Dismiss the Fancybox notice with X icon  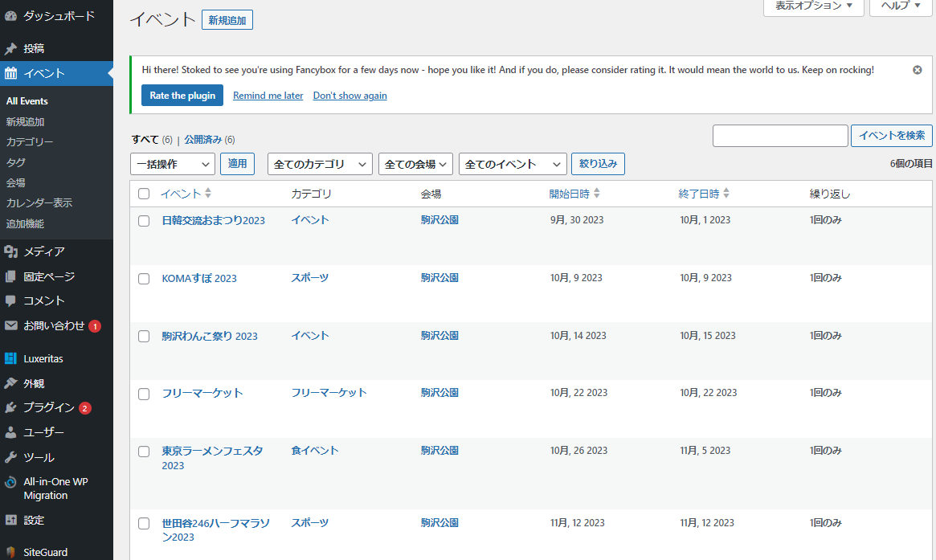point(917,70)
